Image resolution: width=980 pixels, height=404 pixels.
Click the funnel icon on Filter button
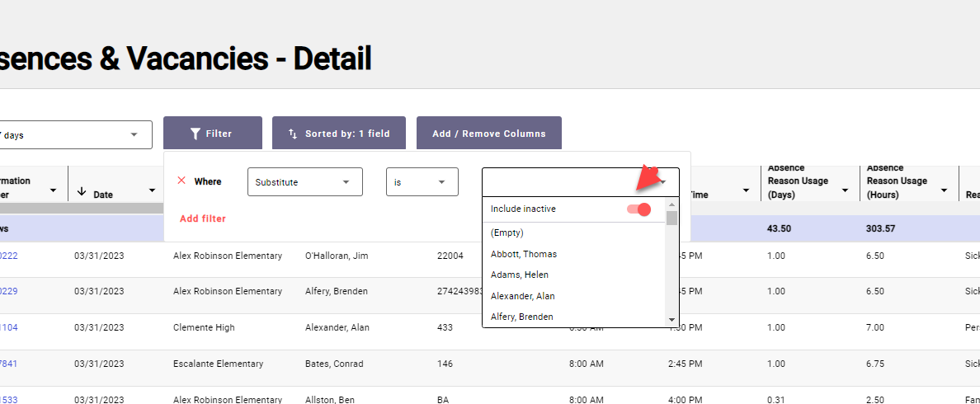pos(196,134)
